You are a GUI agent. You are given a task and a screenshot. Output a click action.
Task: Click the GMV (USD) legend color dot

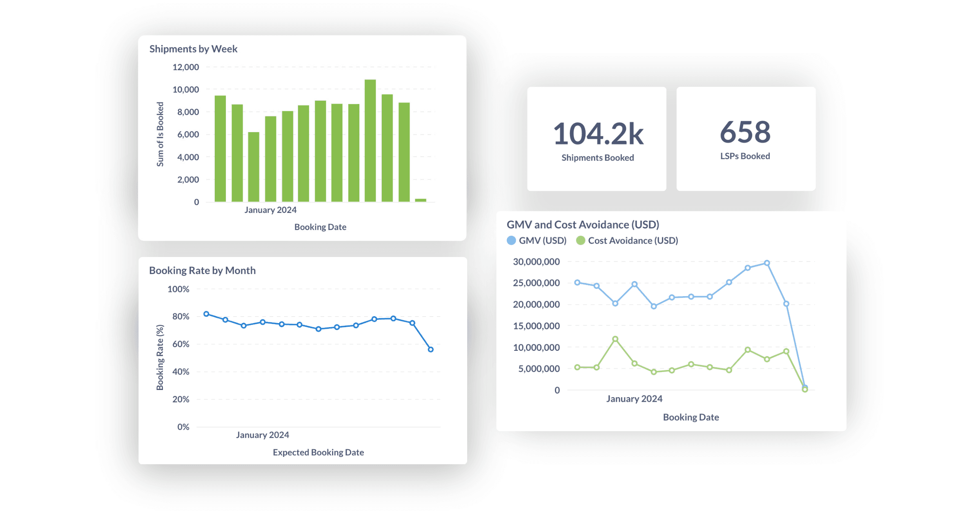[511, 241]
